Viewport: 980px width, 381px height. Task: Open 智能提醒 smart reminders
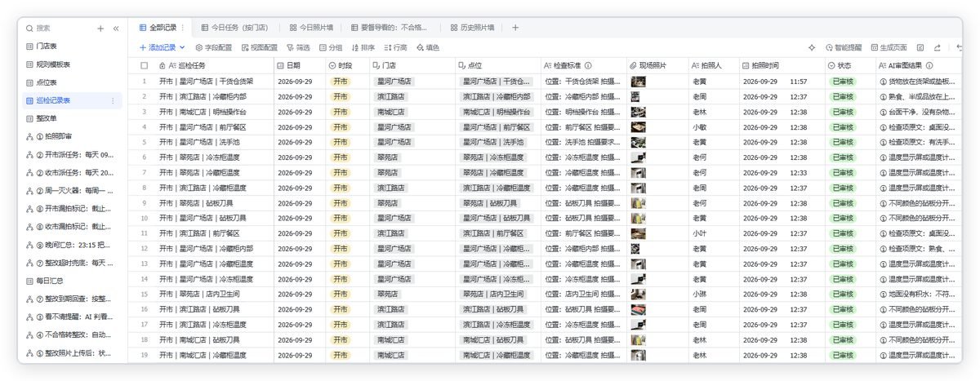844,47
